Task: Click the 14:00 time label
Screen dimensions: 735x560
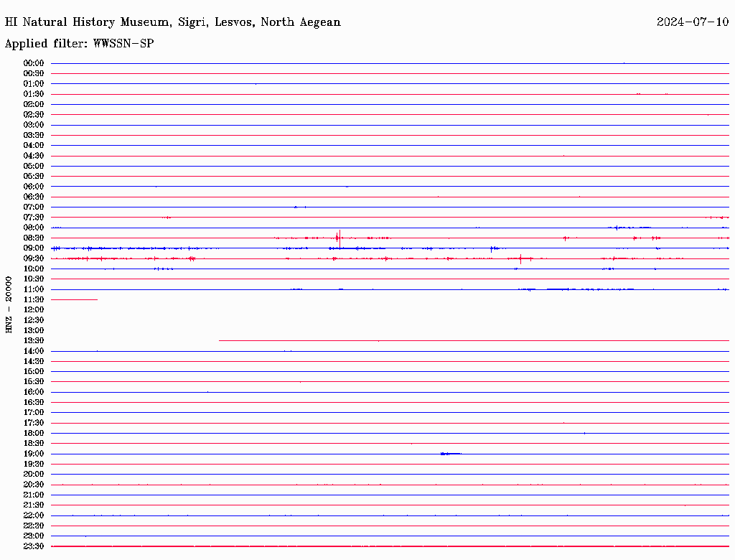Action: tap(34, 351)
